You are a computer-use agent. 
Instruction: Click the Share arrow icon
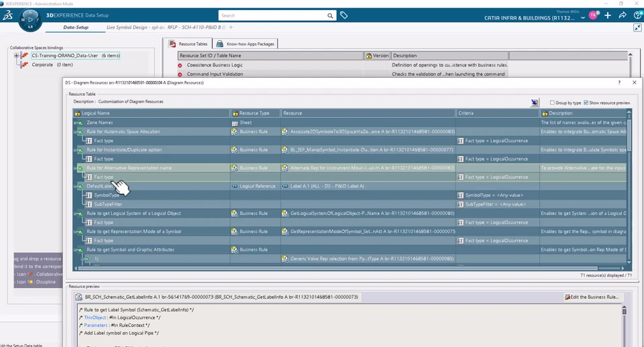(623, 15)
